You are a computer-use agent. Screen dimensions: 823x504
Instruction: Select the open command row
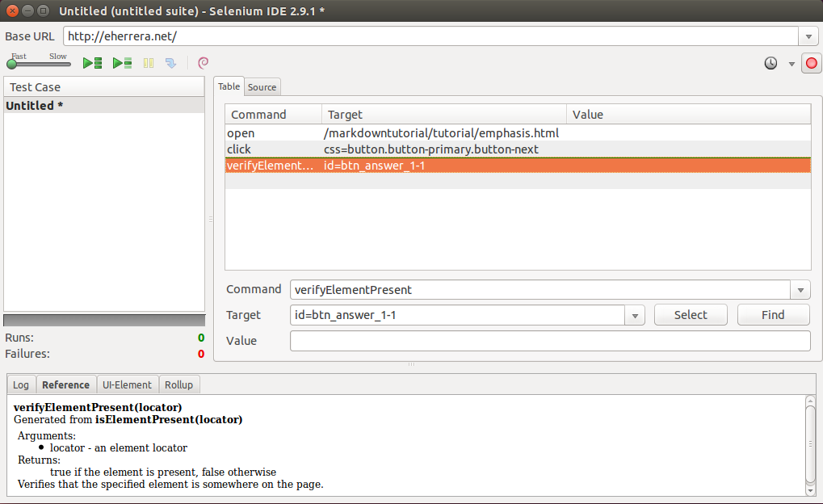518,133
